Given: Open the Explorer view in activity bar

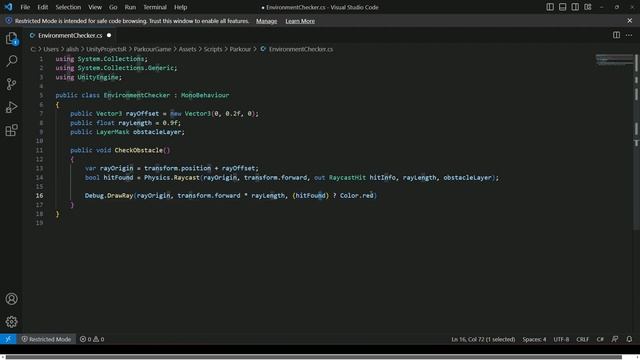Looking at the screenshot, I should tap(11, 39).
